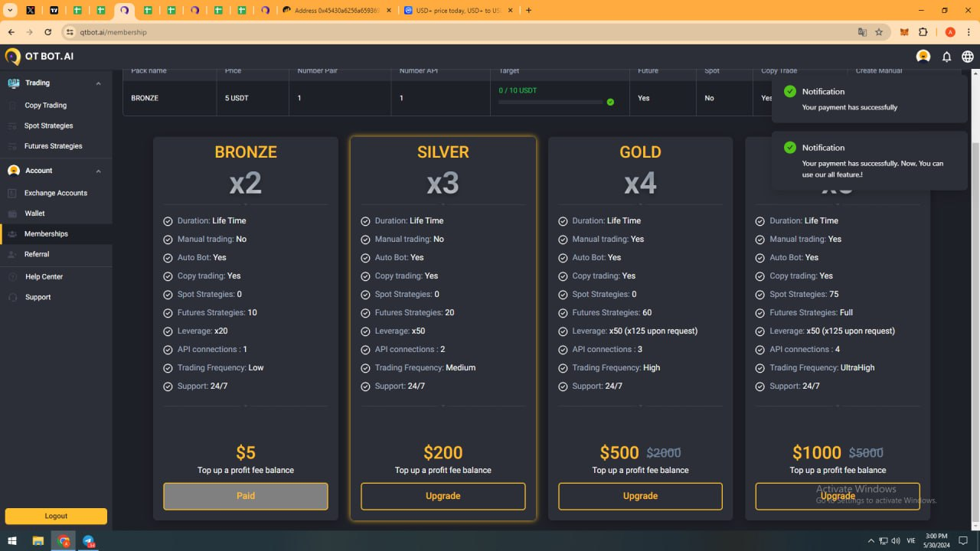This screenshot has width=980, height=551.
Task: Upgrade to the $1000 plan
Action: (838, 496)
